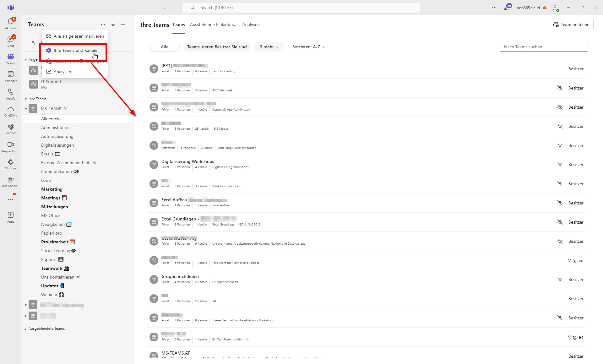
Task: Toggle hidden eye on Abteilung Cloud dynamisch row
Action: (x=560, y=145)
